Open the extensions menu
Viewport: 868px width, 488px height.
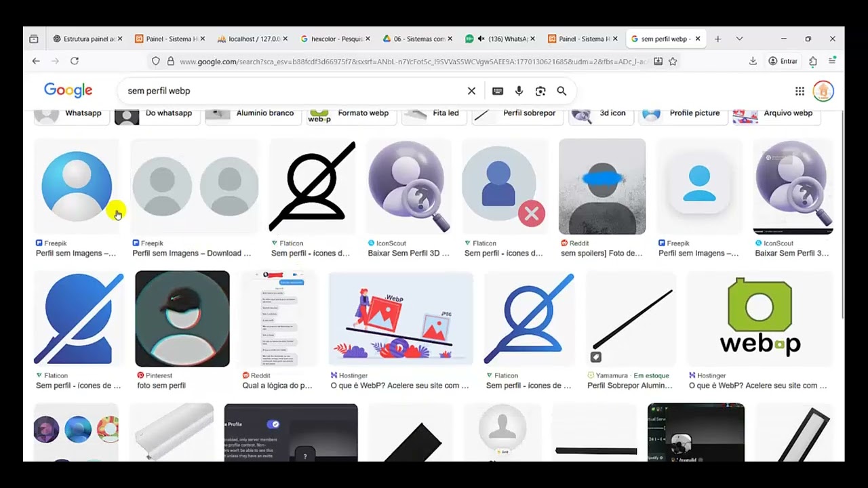click(x=813, y=61)
